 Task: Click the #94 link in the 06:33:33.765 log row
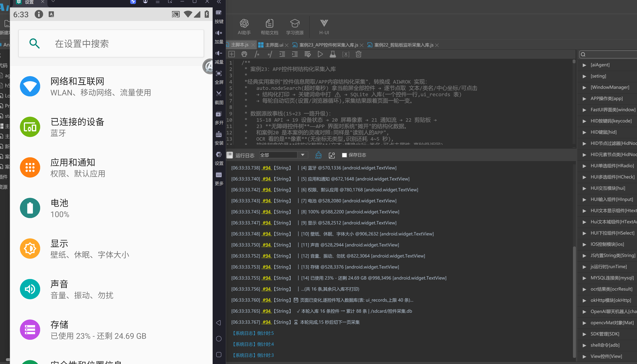click(x=266, y=311)
